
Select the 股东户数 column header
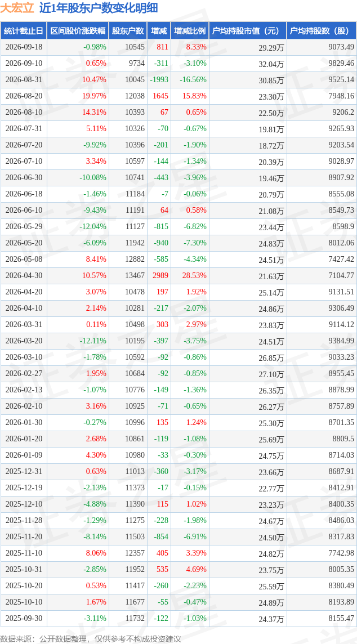128,31
